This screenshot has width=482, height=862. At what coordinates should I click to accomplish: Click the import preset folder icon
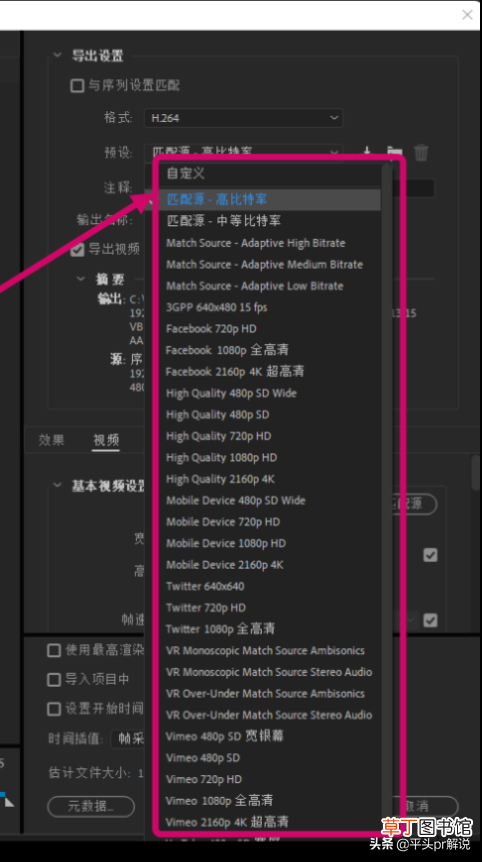click(394, 152)
